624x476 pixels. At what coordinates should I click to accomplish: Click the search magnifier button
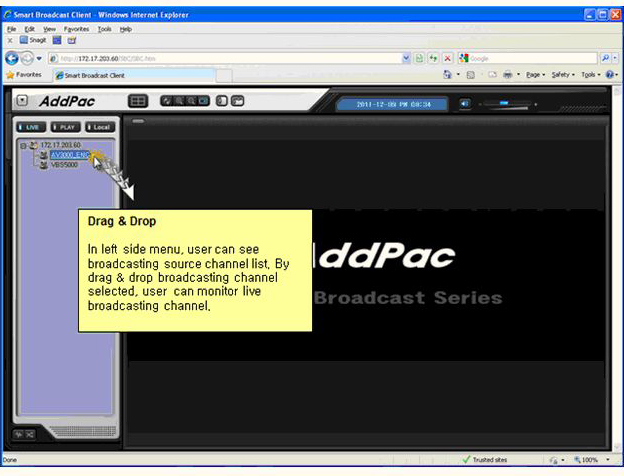click(x=605, y=59)
